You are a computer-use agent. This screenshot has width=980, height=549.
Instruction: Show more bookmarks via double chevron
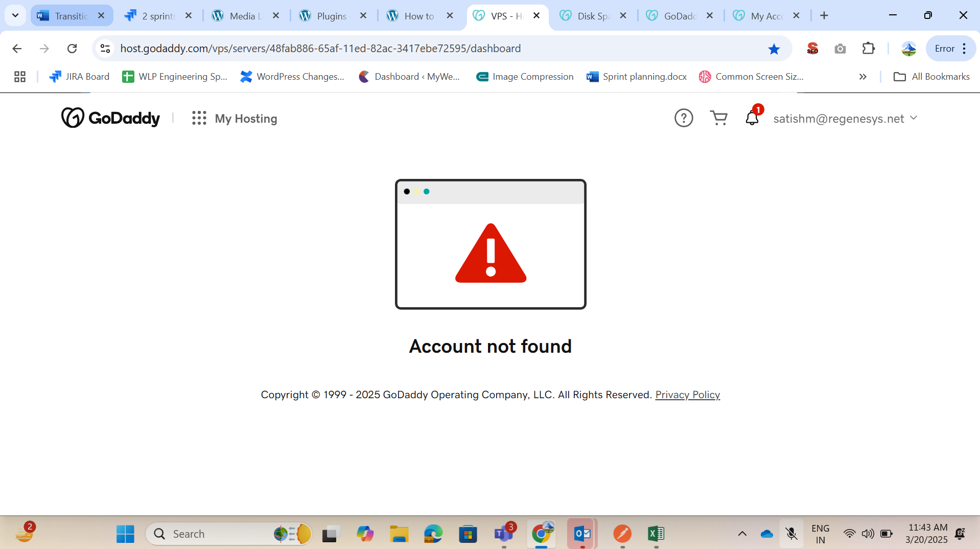pos(862,77)
